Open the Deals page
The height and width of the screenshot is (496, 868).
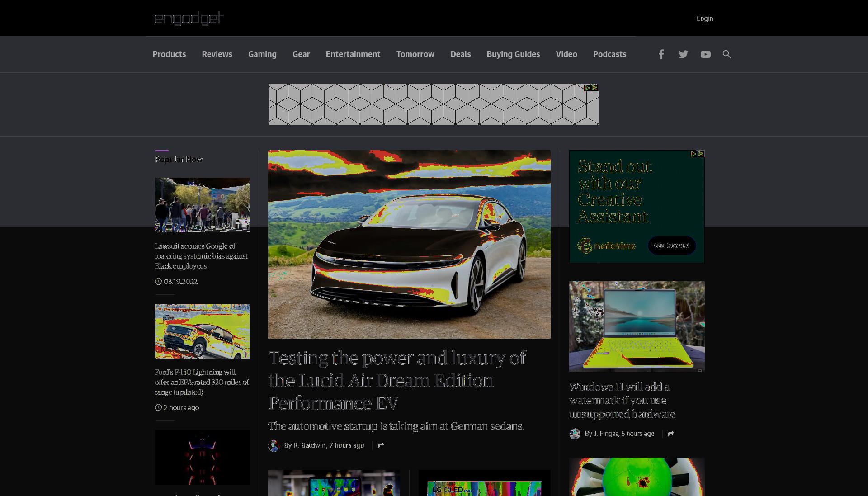pos(461,54)
